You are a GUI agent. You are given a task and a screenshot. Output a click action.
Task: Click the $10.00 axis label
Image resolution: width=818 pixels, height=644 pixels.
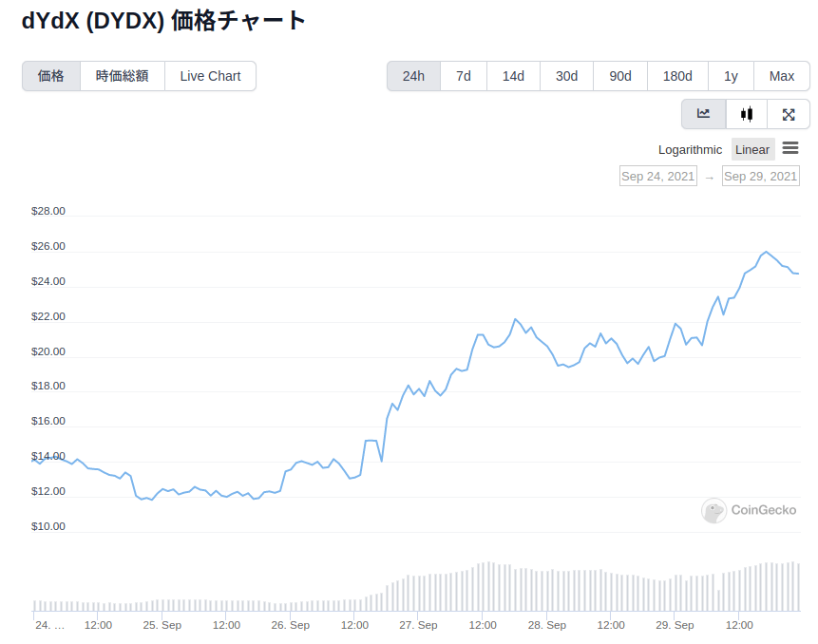pos(48,526)
